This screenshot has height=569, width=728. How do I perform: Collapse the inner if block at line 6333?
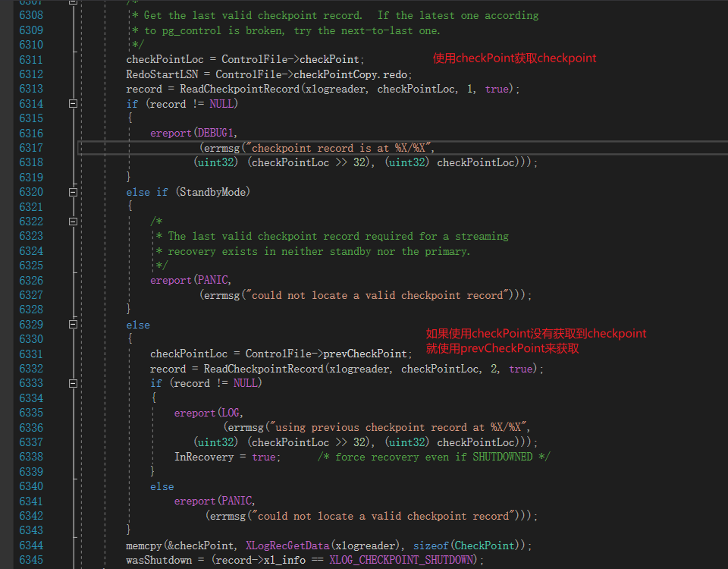[73, 382]
